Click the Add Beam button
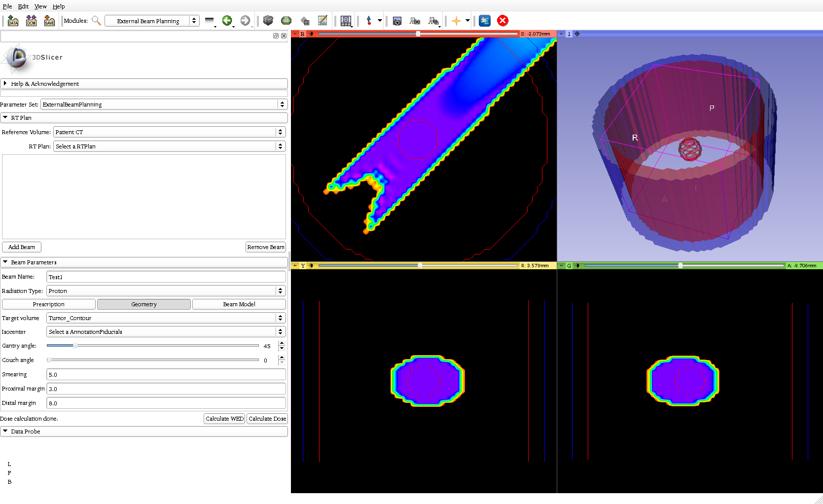 click(x=22, y=247)
